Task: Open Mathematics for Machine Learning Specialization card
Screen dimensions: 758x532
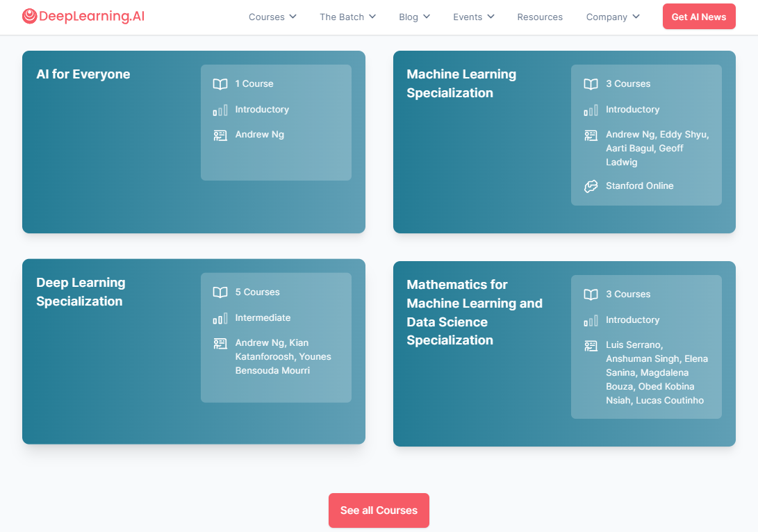Action: 475,313
